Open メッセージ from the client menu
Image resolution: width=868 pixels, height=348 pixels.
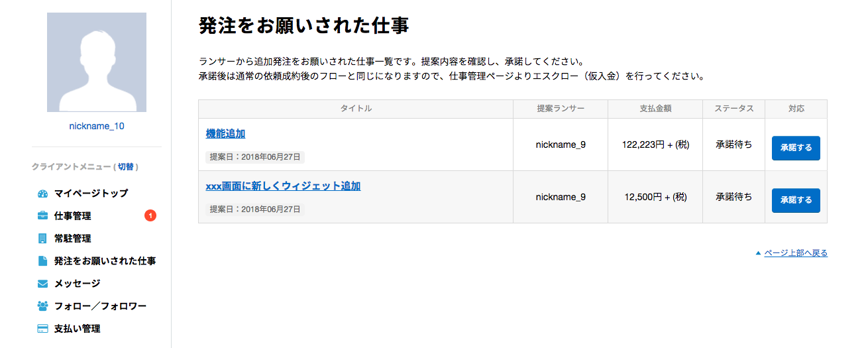click(x=78, y=284)
